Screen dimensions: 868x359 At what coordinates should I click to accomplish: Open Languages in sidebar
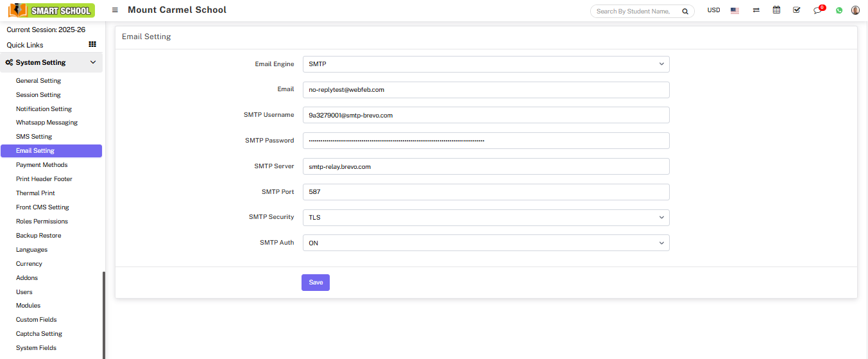[x=31, y=250]
